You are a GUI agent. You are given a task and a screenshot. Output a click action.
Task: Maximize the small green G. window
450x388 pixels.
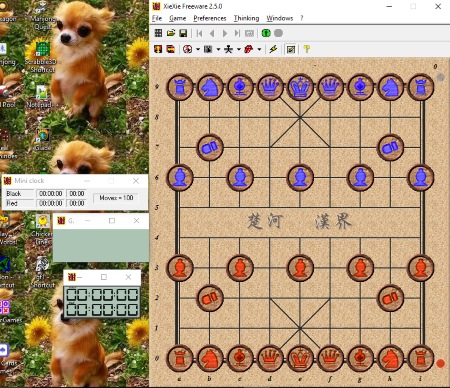tap(112, 221)
